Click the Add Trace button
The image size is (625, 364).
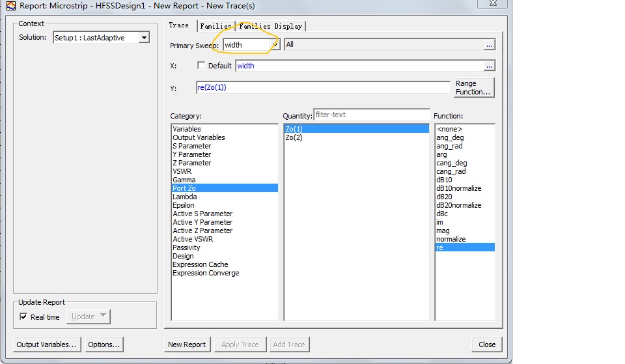289,344
